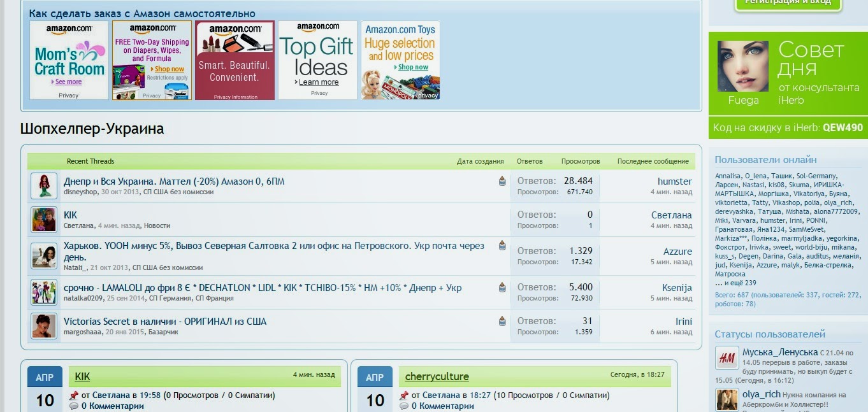The width and height of the screenshot is (868, 412).
Task: Click Как сделать заказ с Амазон самостоятельно
Action: tap(142, 13)
